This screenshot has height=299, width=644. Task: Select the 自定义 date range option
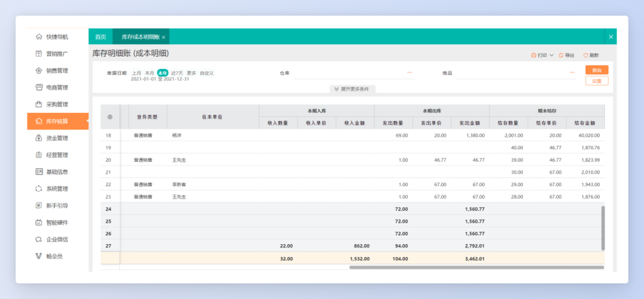206,73
